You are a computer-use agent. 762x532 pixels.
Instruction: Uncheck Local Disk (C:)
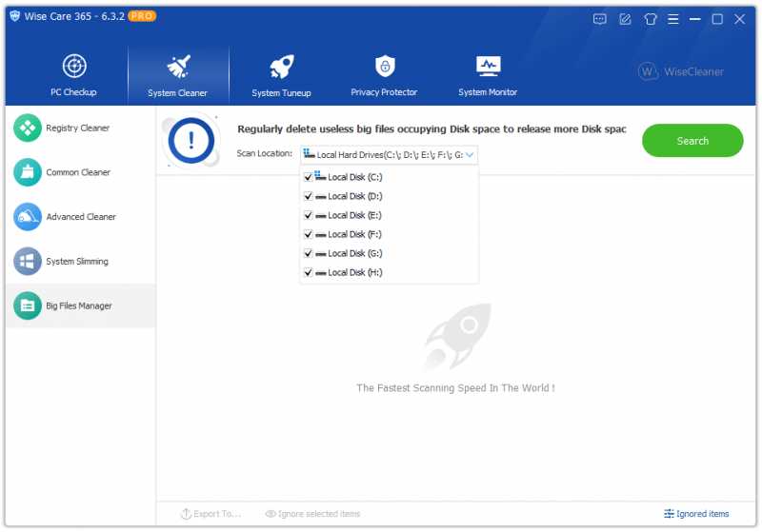click(x=308, y=177)
